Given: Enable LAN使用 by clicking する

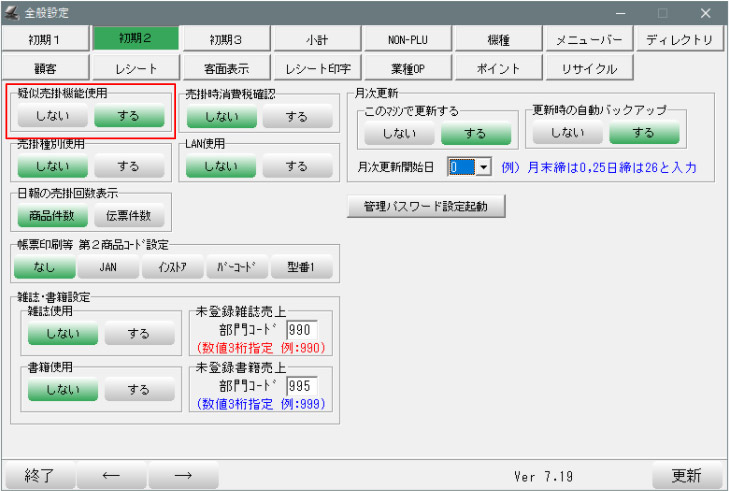Looking at the screenshot, I should pyautogui.click(x=296, y=166).
